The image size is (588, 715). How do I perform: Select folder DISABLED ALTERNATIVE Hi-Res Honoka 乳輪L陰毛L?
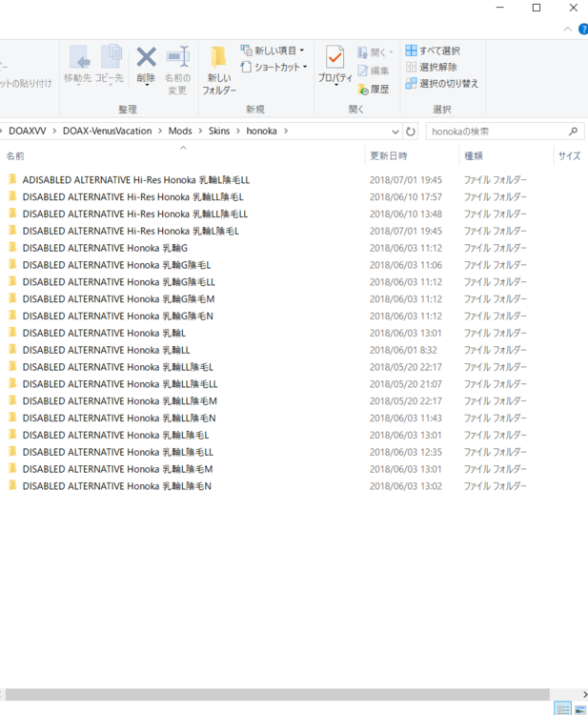131,232
